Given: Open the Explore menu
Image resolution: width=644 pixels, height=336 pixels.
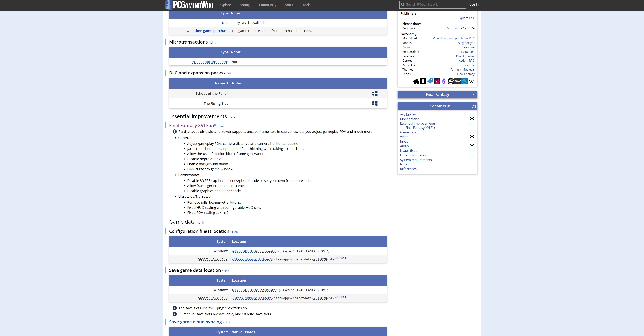Looking at the screenshot, I should click(227, 5).
